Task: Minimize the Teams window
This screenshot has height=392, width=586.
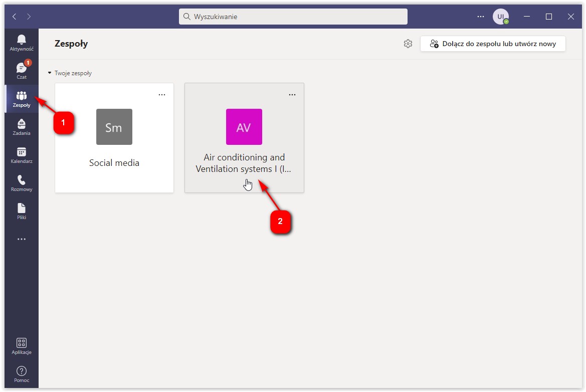Action: coord(526,17)
